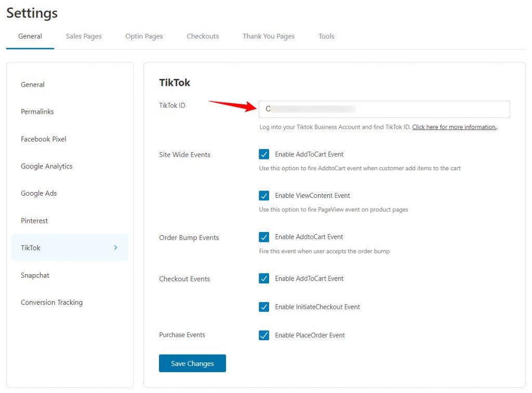
Task: Click the 'Site Wide Events' label
Action: 184,155
